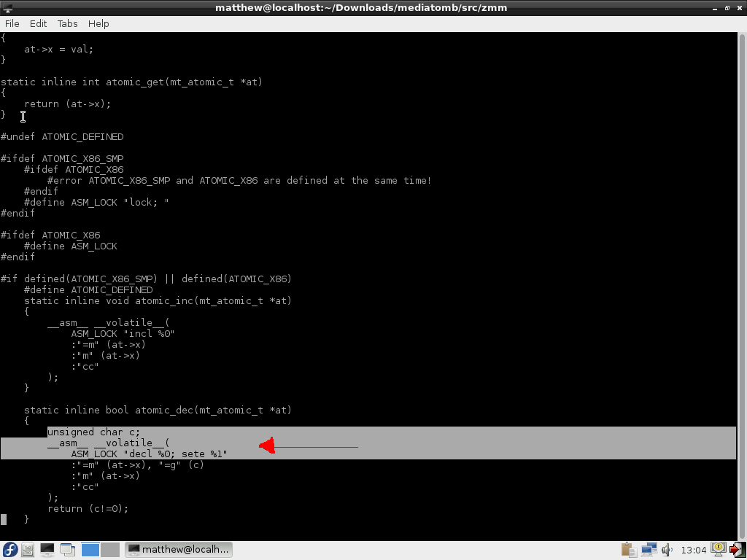747x560 pixels.
Task: Maximize the terminal window
Action: click(727, 8)
